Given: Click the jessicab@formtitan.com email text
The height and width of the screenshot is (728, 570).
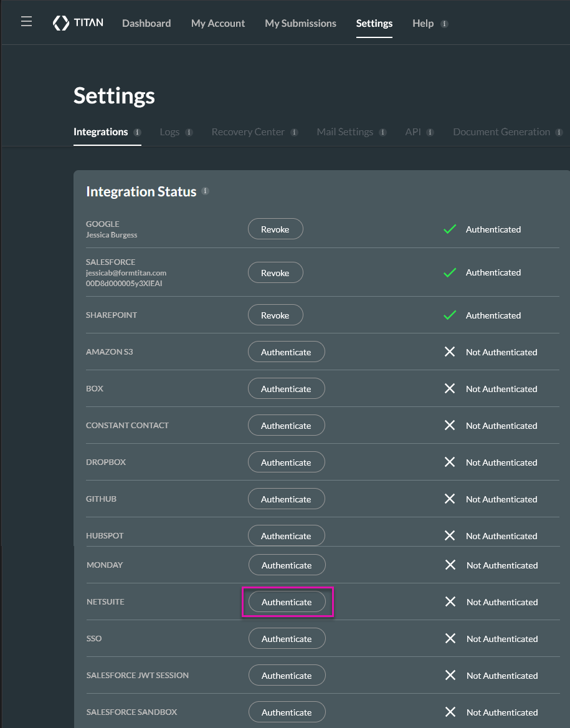Looking at the screenshot, I should coord(126,273).
